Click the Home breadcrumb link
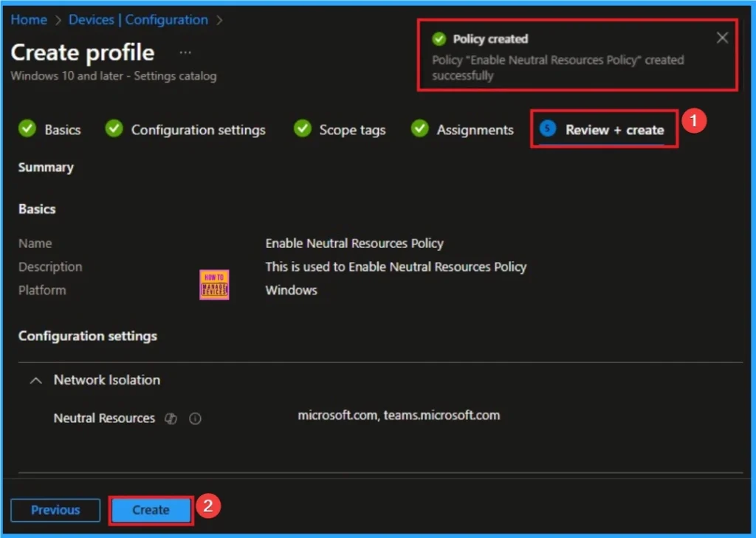The width and height of the screenshot is (756, 538). 29,20
